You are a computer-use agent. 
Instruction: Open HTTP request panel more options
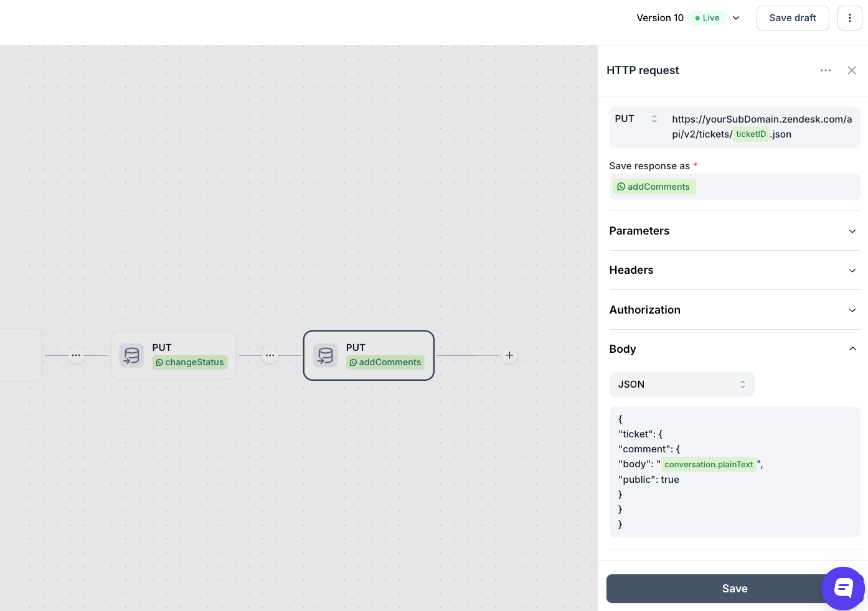click(x=826, y=70)
